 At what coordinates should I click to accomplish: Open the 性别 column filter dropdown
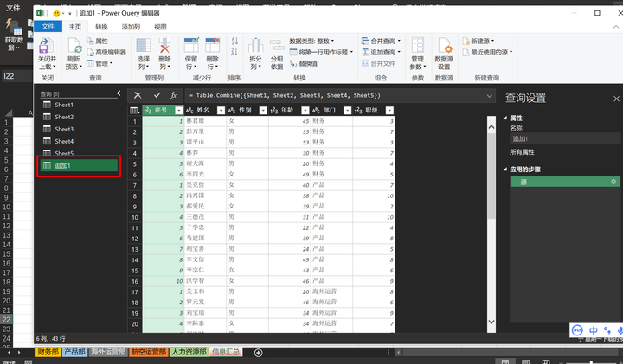(263, 111)
